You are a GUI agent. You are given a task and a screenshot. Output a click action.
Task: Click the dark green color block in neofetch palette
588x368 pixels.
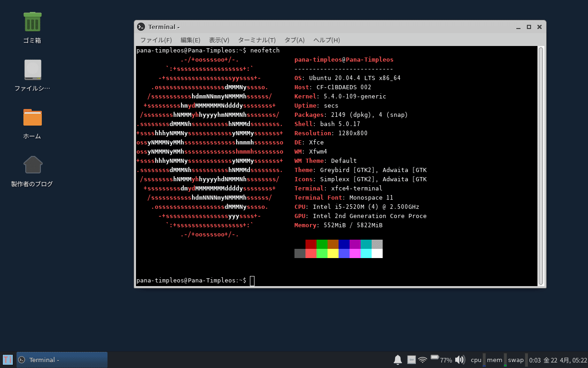tap(322, 244)
